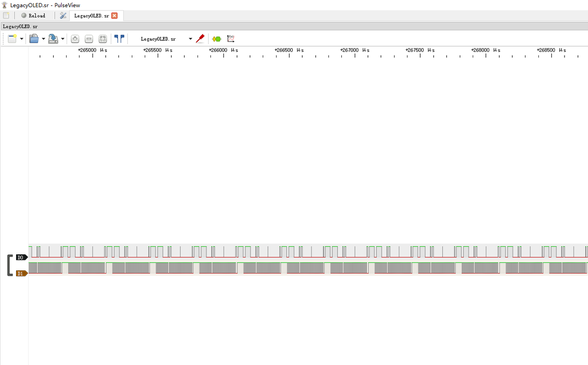Add a math signal

coord(231,39)
